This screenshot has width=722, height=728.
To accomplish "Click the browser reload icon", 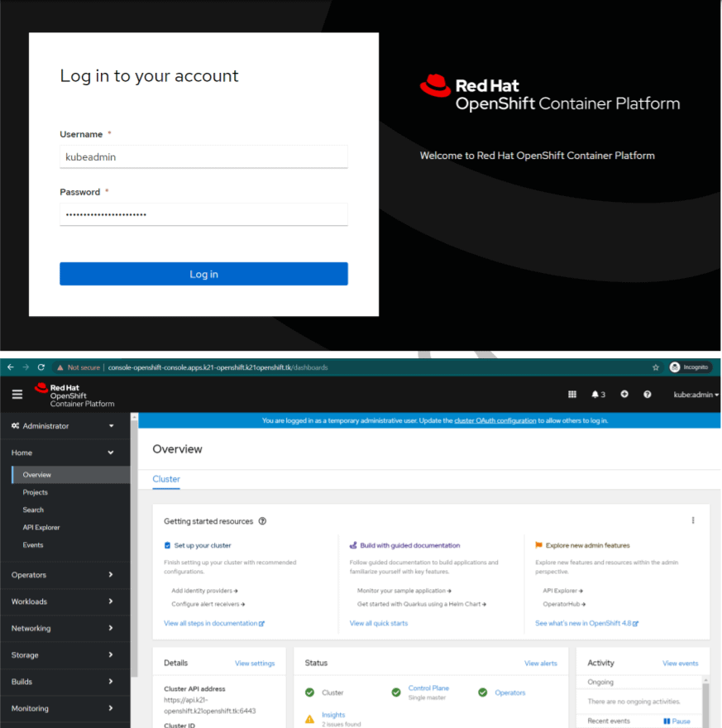I will (41, 367).
